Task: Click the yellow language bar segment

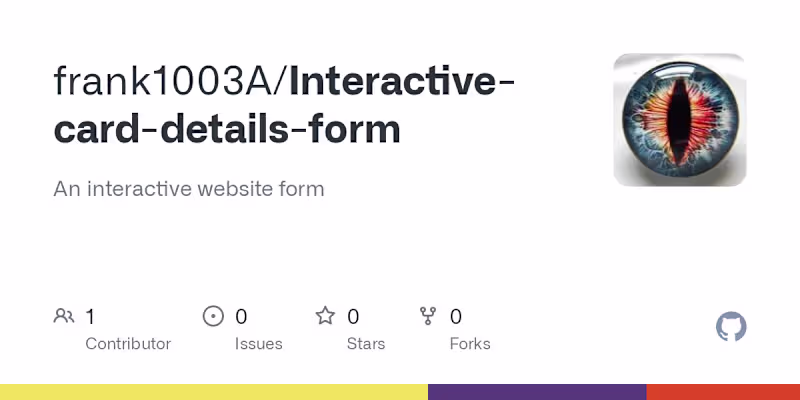Action: [x=214, y=392]
